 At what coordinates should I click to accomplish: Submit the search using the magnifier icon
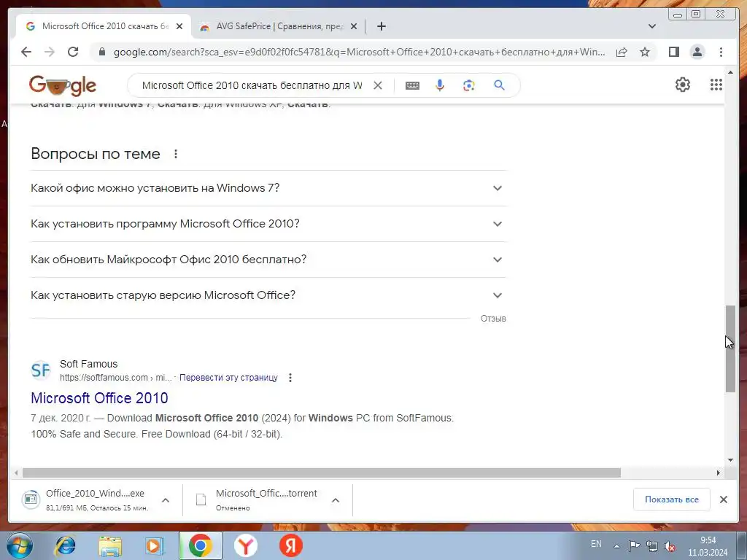[x=499, y=85]
